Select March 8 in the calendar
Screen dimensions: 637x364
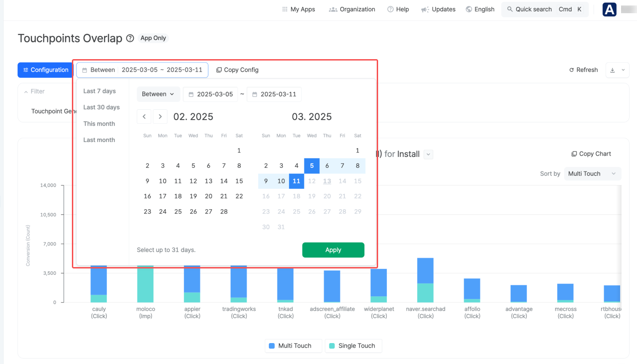[x=358, y=166]
